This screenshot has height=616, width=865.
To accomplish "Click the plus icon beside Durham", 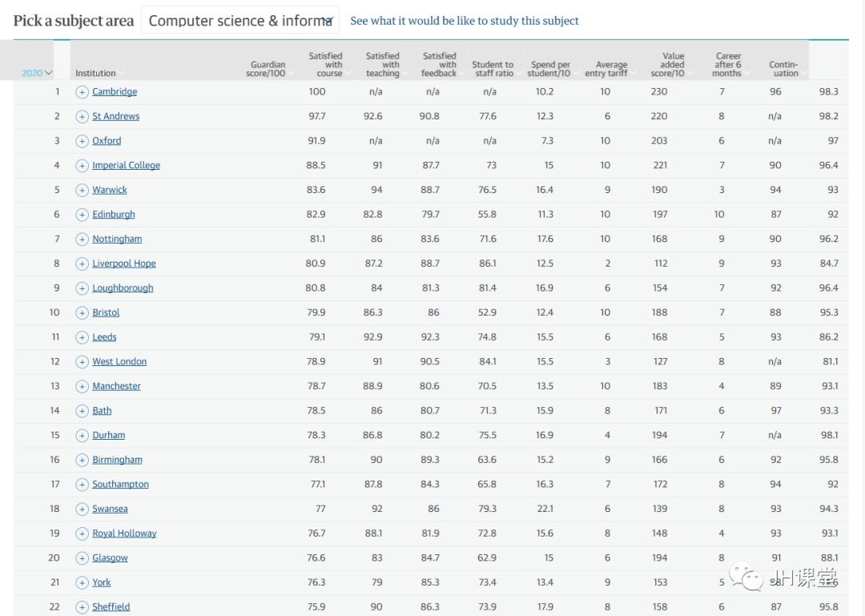I will (82, 436).
